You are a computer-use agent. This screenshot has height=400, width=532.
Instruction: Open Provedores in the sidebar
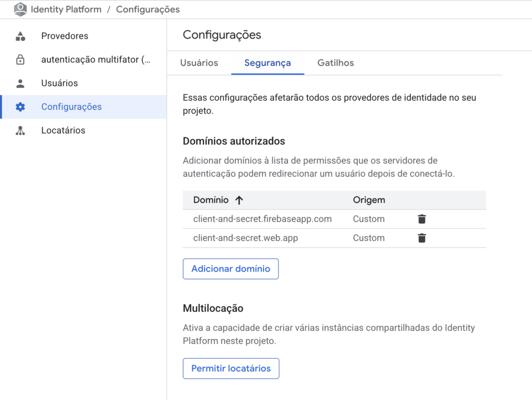click(x=65, y=36)
